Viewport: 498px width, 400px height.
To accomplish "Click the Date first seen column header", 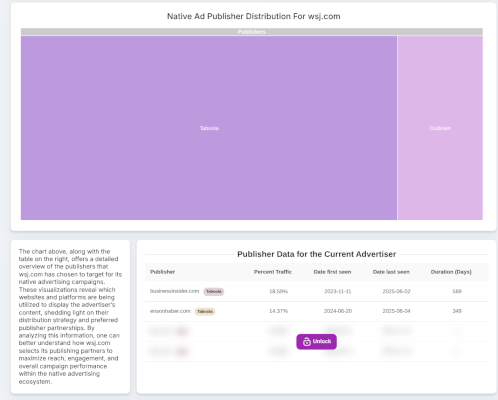I will click(x=332, y=272).
